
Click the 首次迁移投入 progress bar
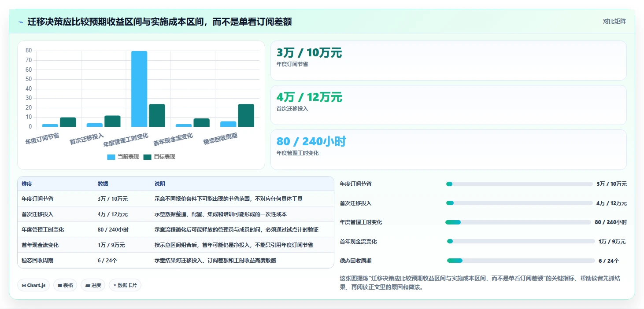(x=519, y=203)
